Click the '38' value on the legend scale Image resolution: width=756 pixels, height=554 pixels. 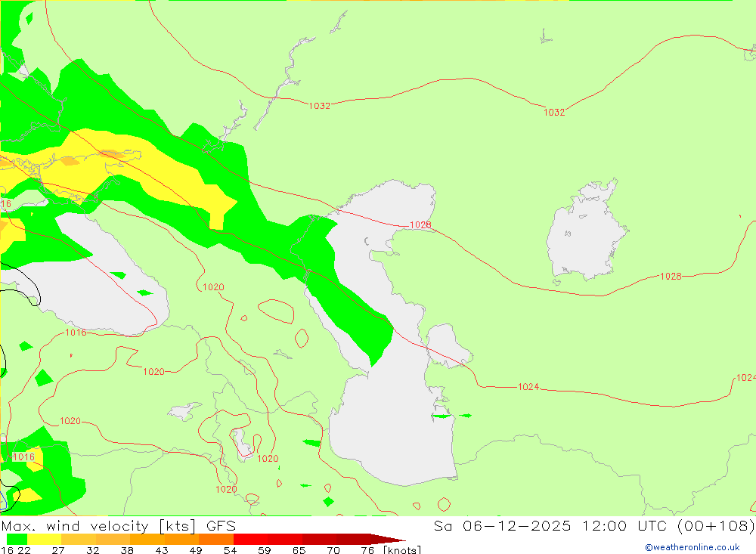tap(127, 550)
